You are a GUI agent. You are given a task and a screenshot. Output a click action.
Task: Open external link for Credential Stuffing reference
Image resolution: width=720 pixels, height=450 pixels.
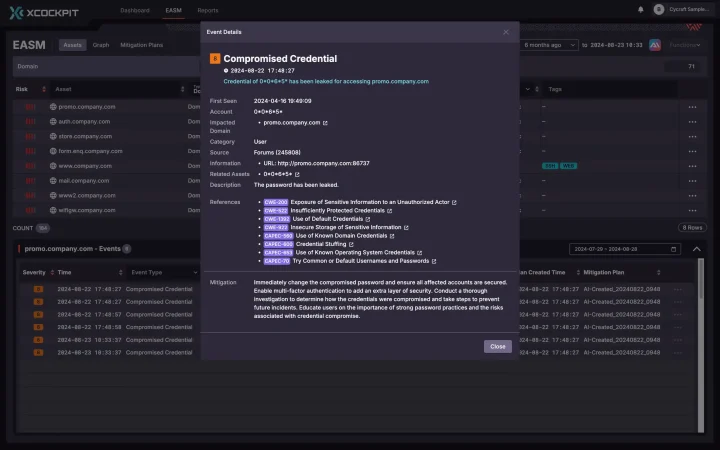[x=351, y=244]
